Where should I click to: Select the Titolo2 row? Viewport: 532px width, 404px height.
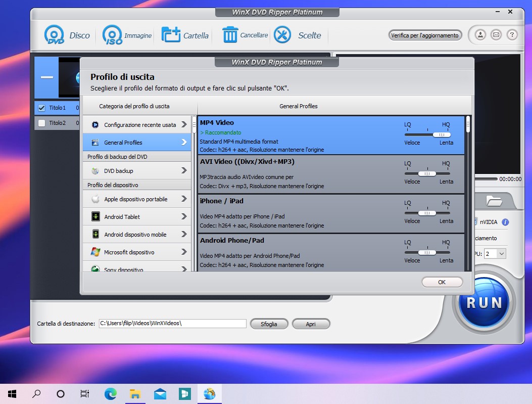[x=57, y=123]
